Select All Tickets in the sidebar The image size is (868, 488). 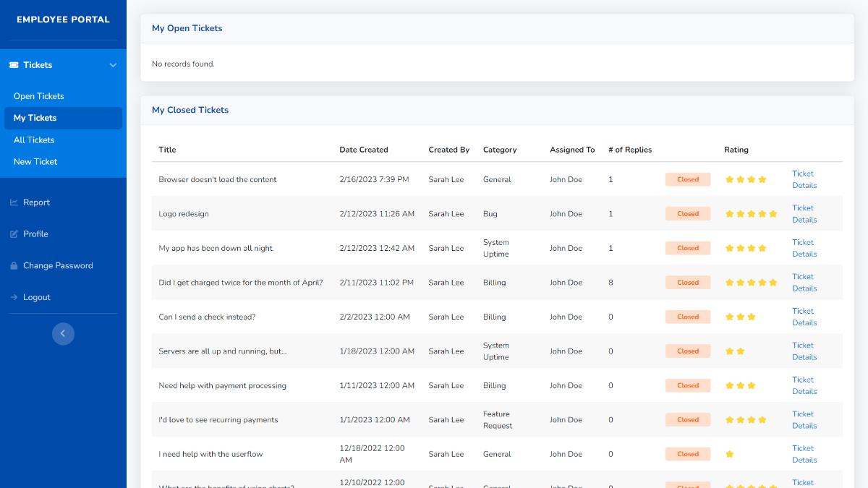click(33, 140)
